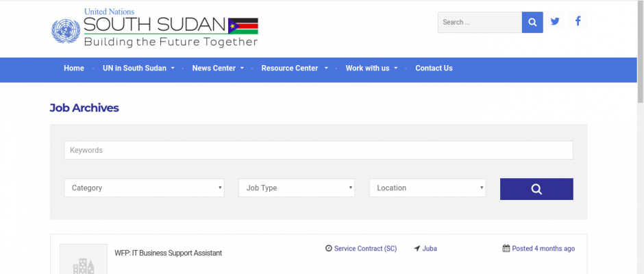Viewport: 644px width, 274px height.
Task: Click the Juba location link
Action: tap(430, 249)
